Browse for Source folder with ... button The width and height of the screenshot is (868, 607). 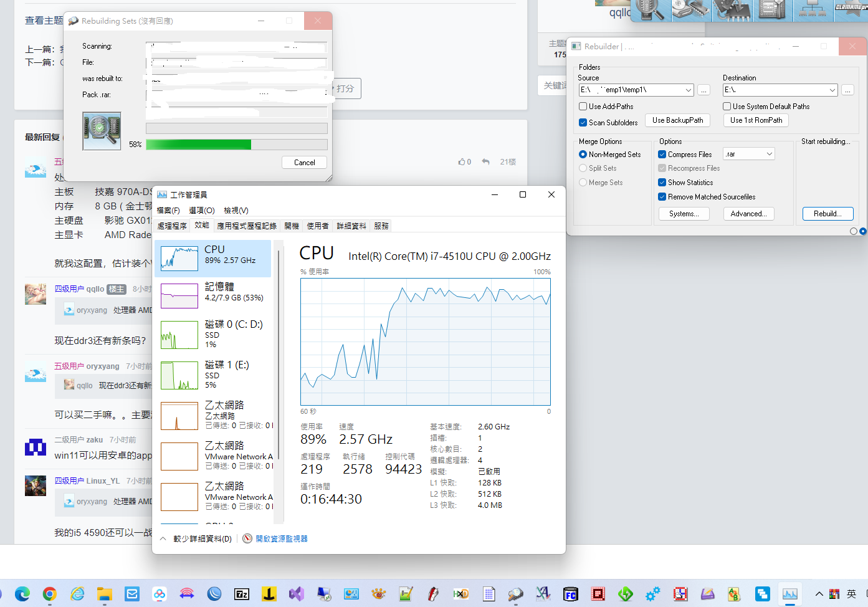click(703, 90)
